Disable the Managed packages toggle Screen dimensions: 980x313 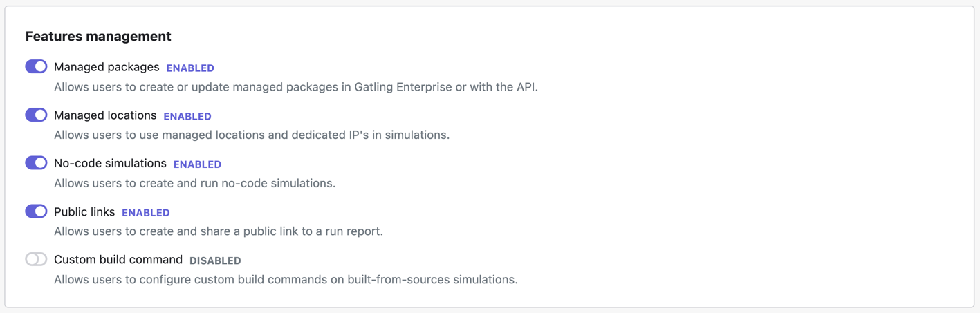click(x=36, y=66)
